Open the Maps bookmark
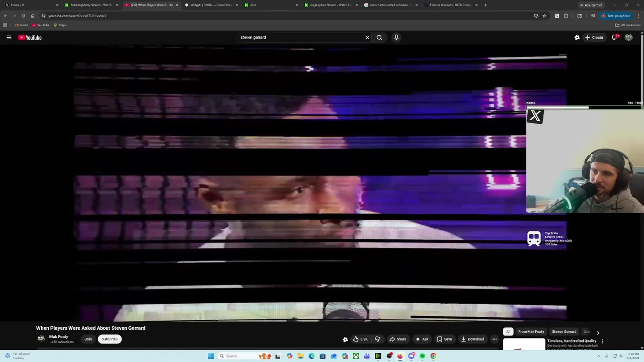This screenshot has height=362, width=644. pyautogui.click(x=60, y=25)
